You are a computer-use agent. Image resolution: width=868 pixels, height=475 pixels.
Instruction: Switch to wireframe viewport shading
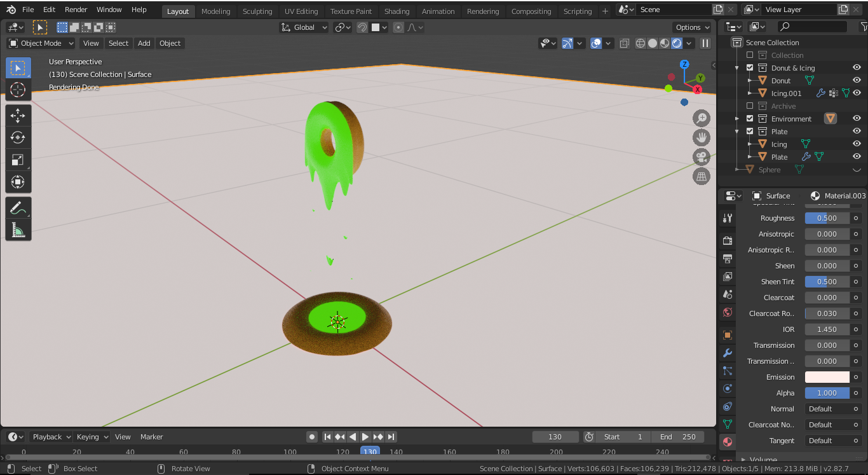click(641, 43)
